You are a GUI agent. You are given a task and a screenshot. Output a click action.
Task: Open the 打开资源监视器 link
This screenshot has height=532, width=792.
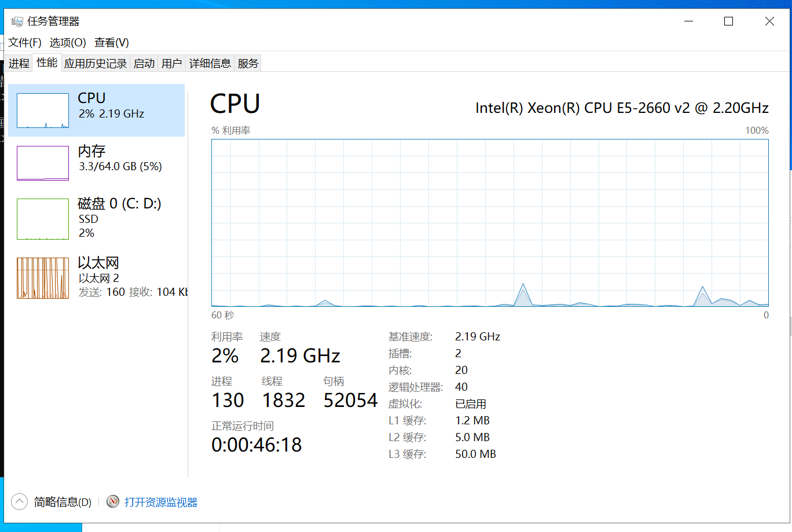pos(161,502)
